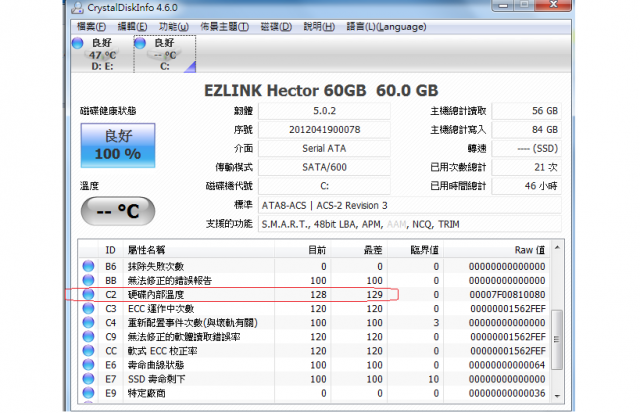The width and height of the screenshot is (640, 413).
Task: Click power on count value 21 次
Action: pyautogui.click(x=527, y=167)
